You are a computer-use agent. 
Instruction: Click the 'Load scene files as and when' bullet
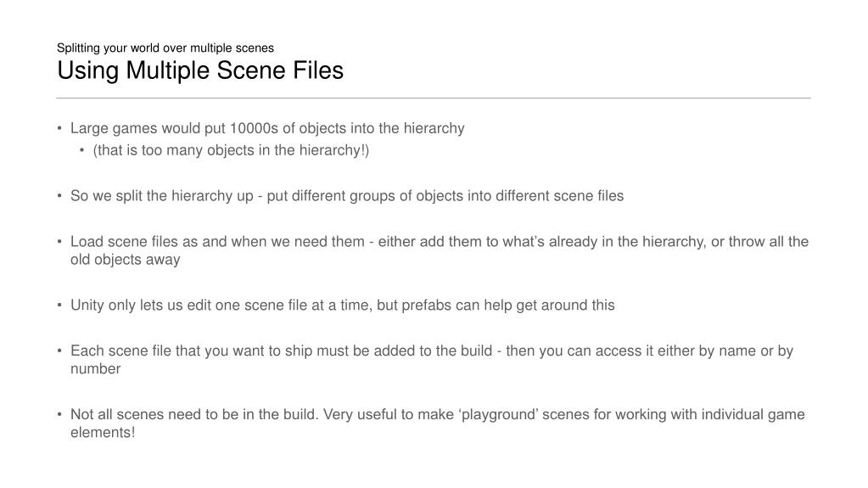click(440, 250)
